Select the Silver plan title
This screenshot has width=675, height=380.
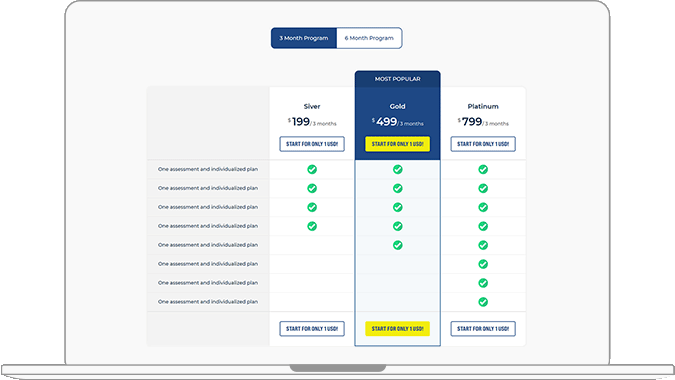pos(312,106)
